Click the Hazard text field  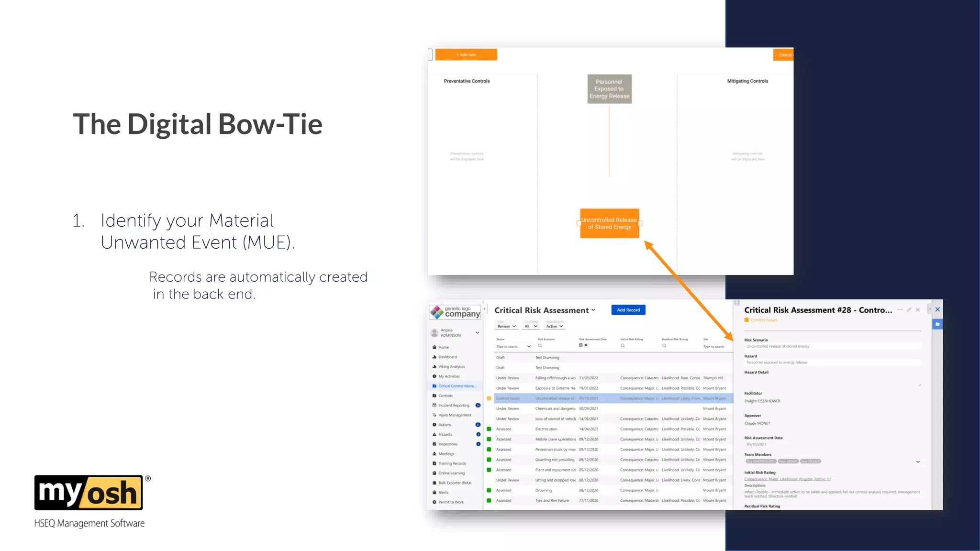pyautogui.click(x=833, y=363)
